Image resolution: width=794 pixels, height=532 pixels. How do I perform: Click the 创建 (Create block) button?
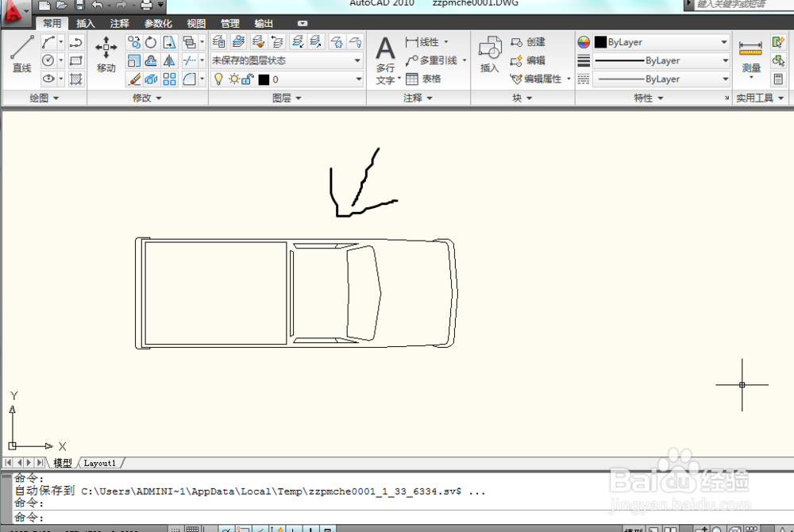(528, 42)
